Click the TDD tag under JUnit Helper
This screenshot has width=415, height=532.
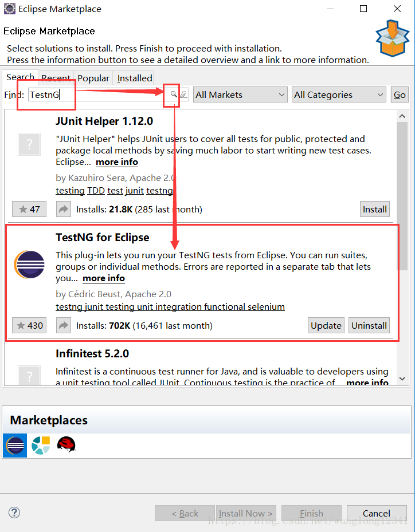point(96,191)
